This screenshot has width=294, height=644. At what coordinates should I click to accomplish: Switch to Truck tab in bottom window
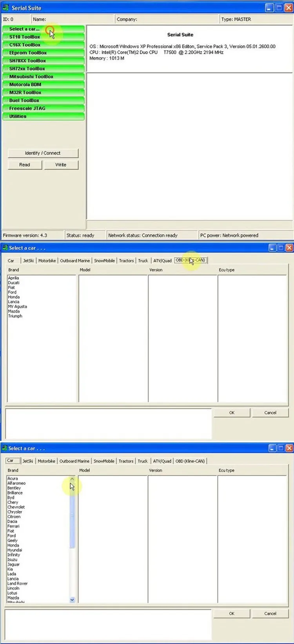pos(143,461)
